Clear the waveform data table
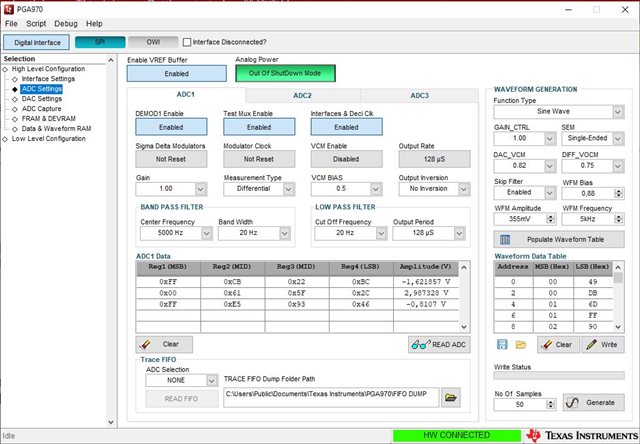Screen dimensions: 640x444 pos(558,345)
